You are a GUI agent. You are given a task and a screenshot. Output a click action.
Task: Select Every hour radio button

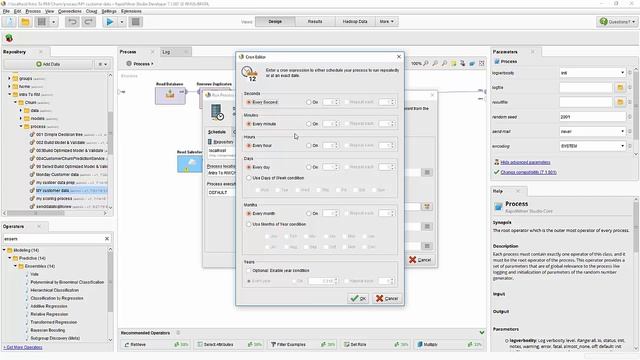click(x=249, y=145)
